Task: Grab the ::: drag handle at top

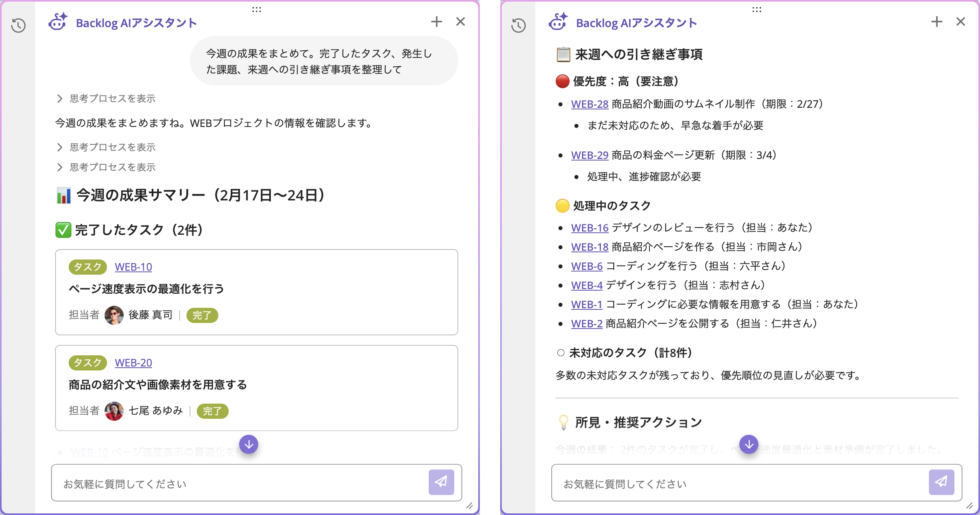Action: coord(257,9)
